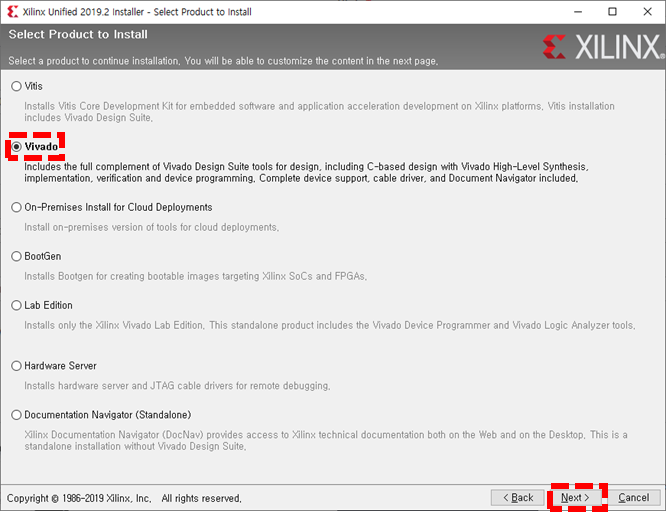Select the Vivado radio button

[x=16, y=147]
